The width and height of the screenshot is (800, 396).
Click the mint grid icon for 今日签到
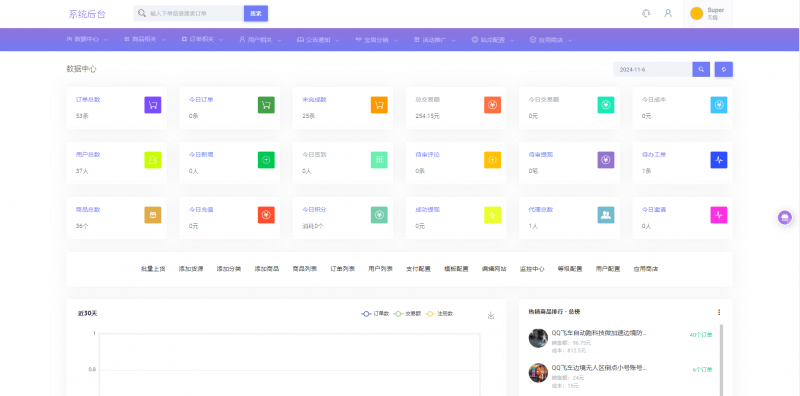coord(379,160)
